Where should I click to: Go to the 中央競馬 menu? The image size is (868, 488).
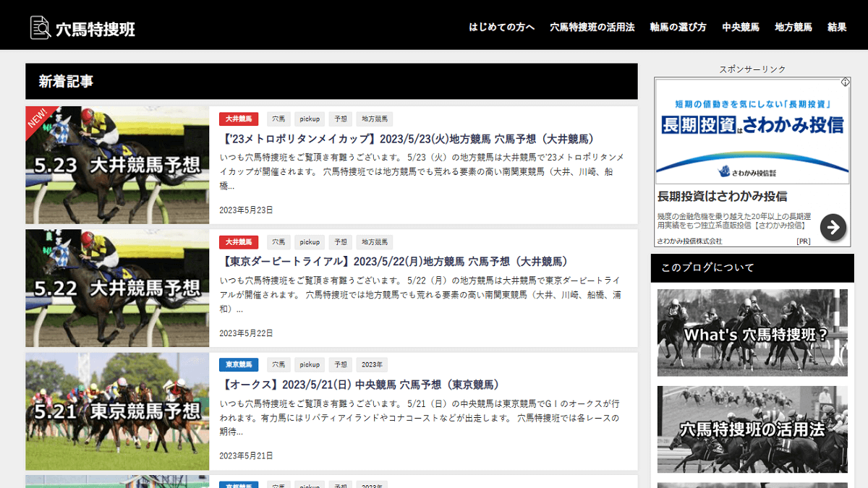pyautogui.click(x=741, y=27)
